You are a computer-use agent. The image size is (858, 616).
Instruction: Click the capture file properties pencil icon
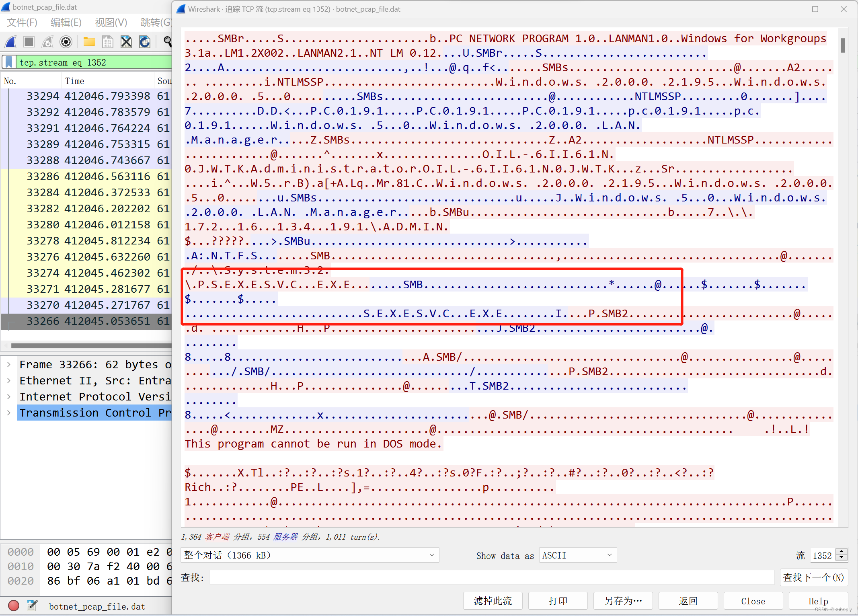(32, 606)
